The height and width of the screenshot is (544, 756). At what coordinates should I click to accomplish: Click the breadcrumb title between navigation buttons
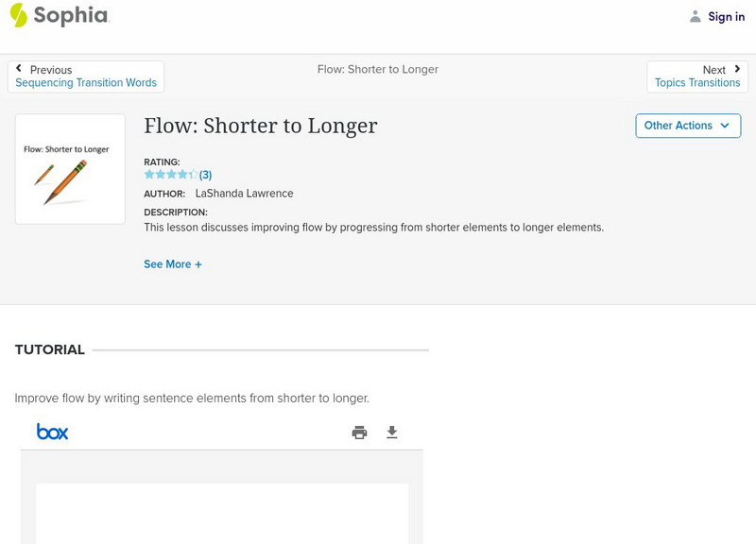coord(378,69)
